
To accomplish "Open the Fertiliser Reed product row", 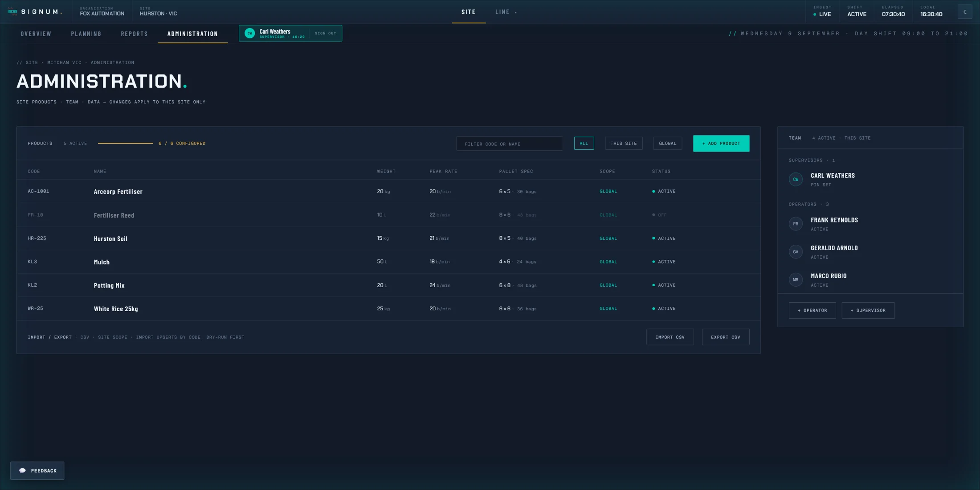I will coord(388,215).
